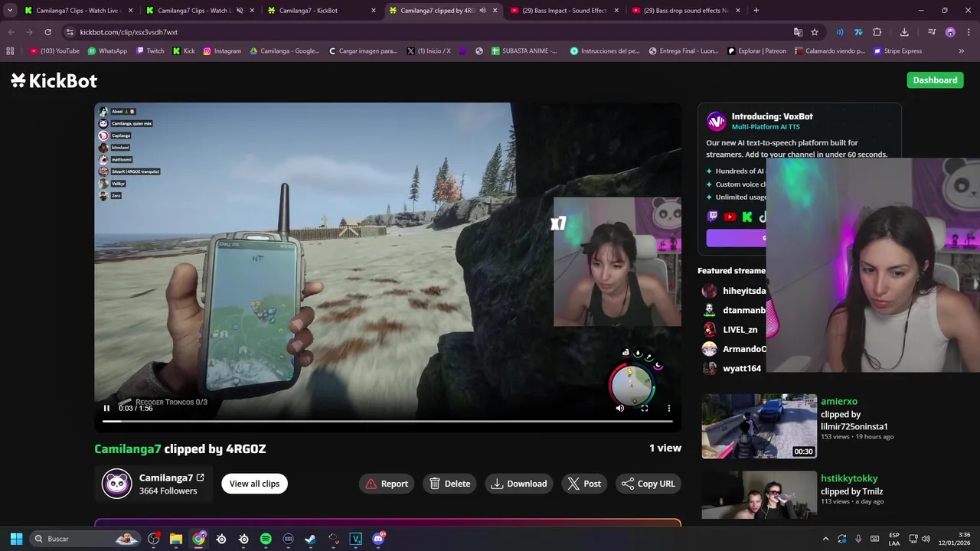The height and width of the screenshot is (551, 980).
Task: Open Steam from taskbar
Action: [310, 539]
